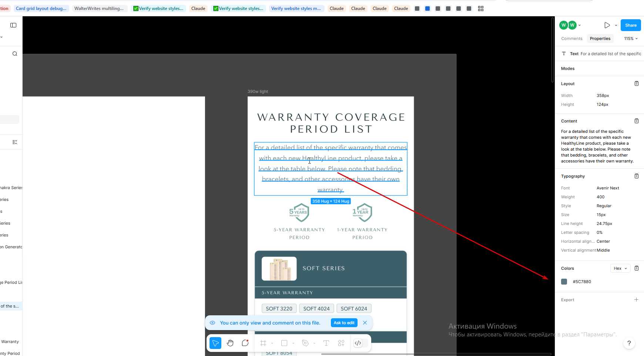
Task: Open search in the left panel
Action: [15, 54]
